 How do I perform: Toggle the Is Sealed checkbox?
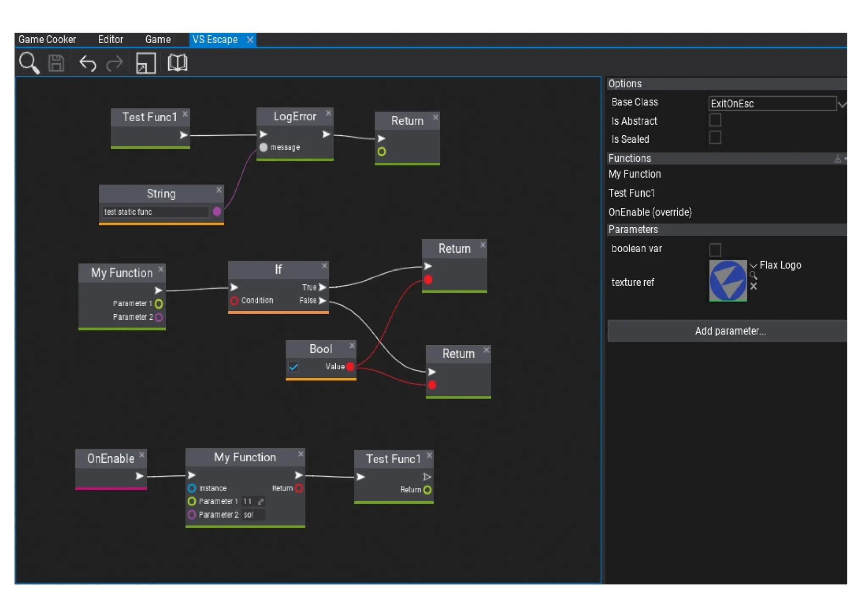715,138
